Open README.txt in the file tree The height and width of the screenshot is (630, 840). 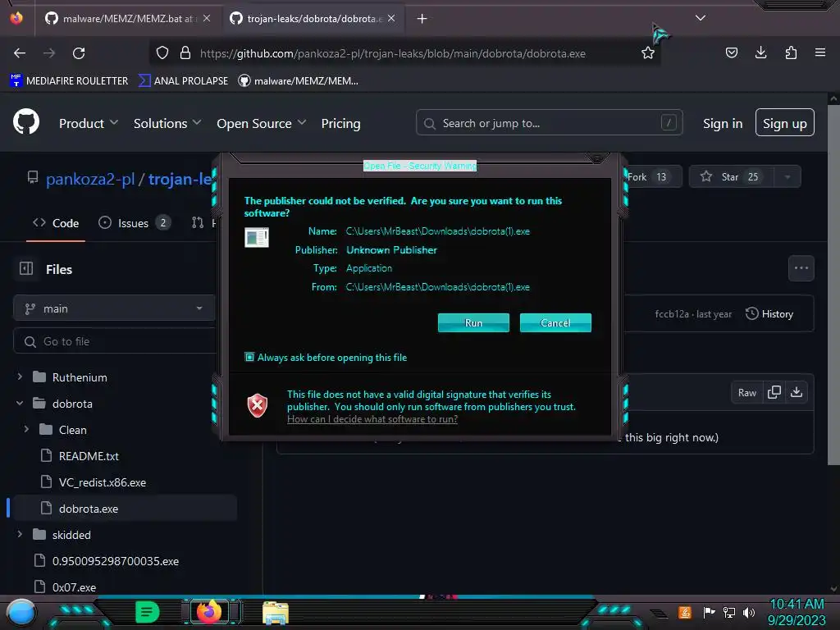coord(89,456)
